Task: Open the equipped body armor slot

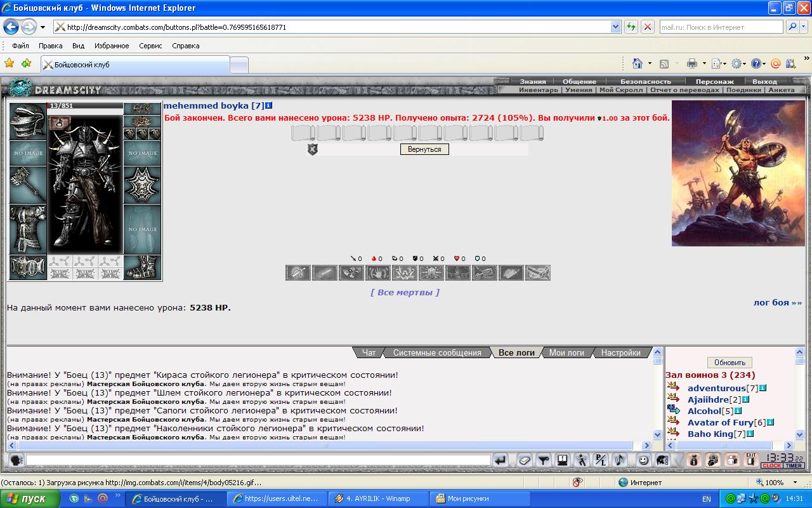Action: [27, 229]
